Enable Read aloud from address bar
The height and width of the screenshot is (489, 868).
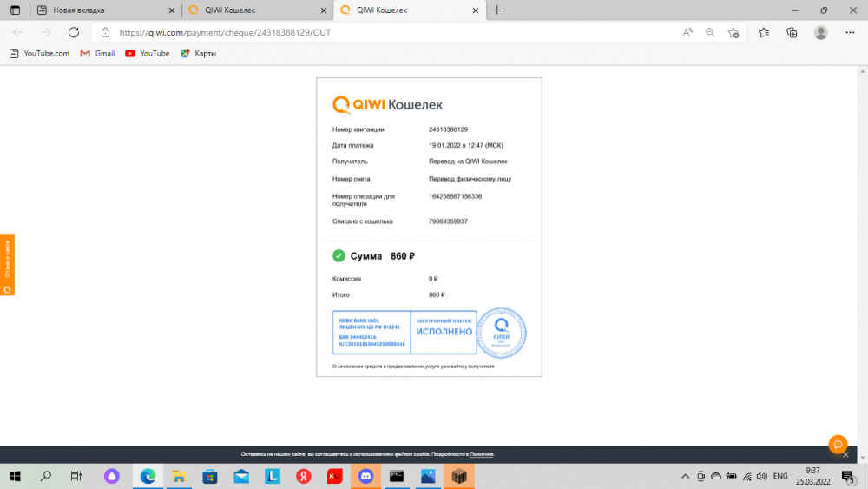coord(687,33)
